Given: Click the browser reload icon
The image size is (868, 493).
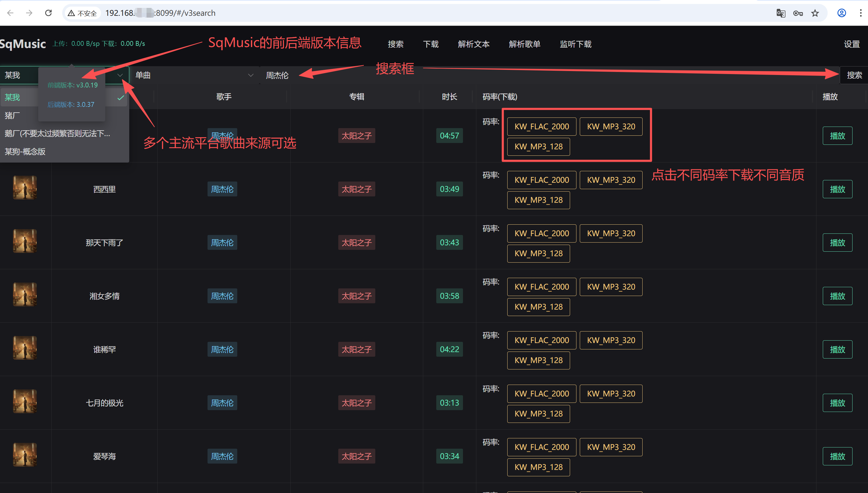Looking at the screenshot, I should point(49,13).
